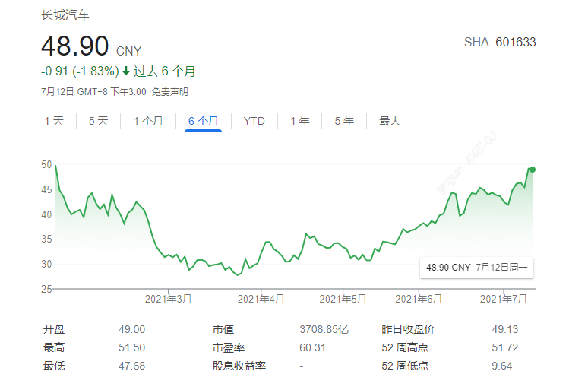This screenshot has width=588, height=387.
Task: Click the green downward price arrow icon
Action: click(126, 71)
